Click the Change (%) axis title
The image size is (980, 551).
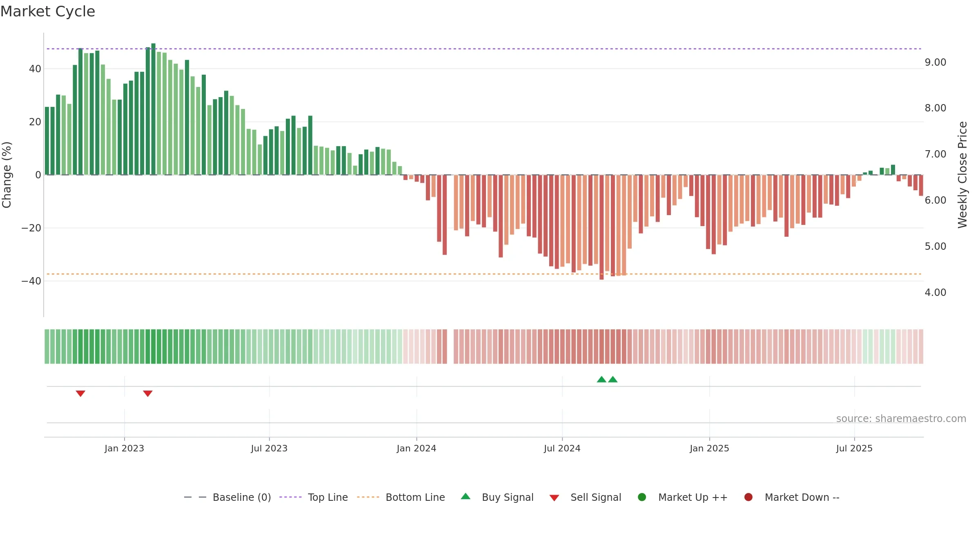click(x=7, y=175)
